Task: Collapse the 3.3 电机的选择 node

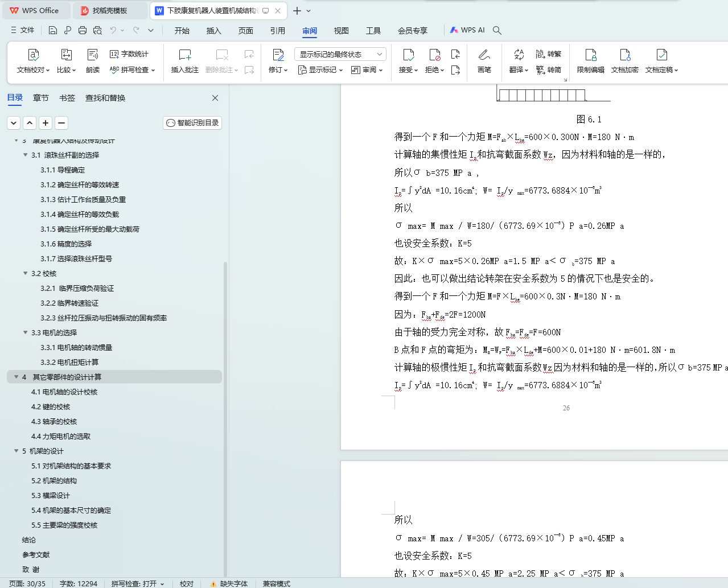Action: pos(25,332)
